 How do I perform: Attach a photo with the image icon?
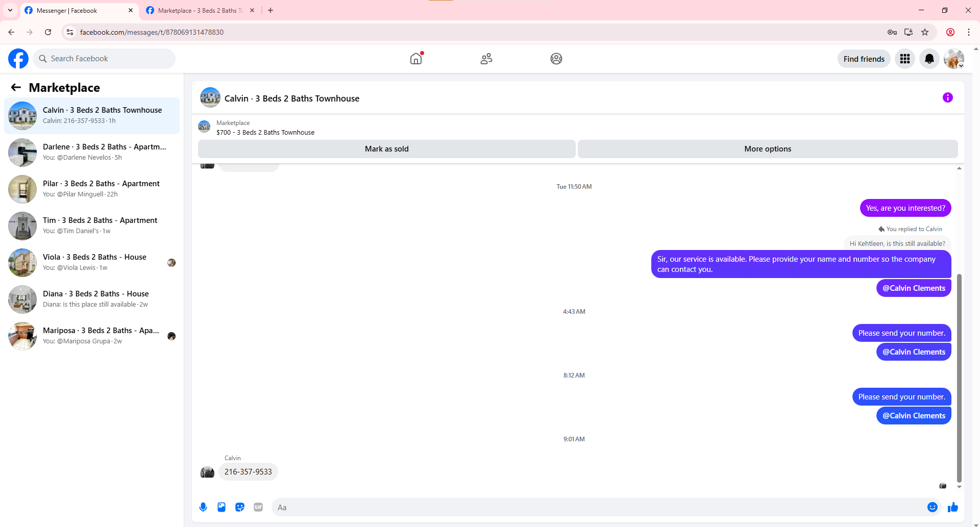222,507
